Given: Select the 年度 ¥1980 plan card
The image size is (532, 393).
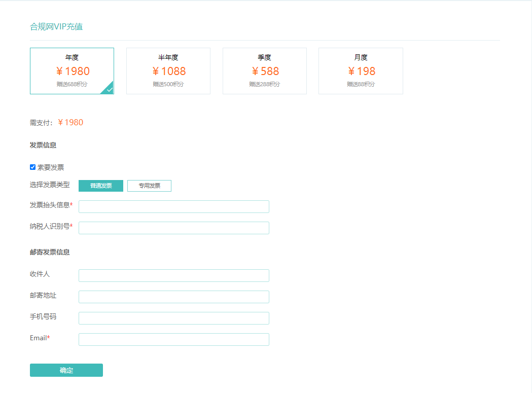Looking at the screenshot, I should (72, 71).
